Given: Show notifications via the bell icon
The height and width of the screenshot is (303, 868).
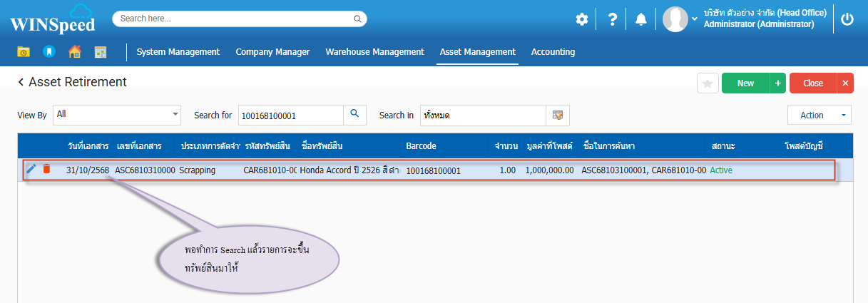Looking at the screenshot, I should click(641, 19).
